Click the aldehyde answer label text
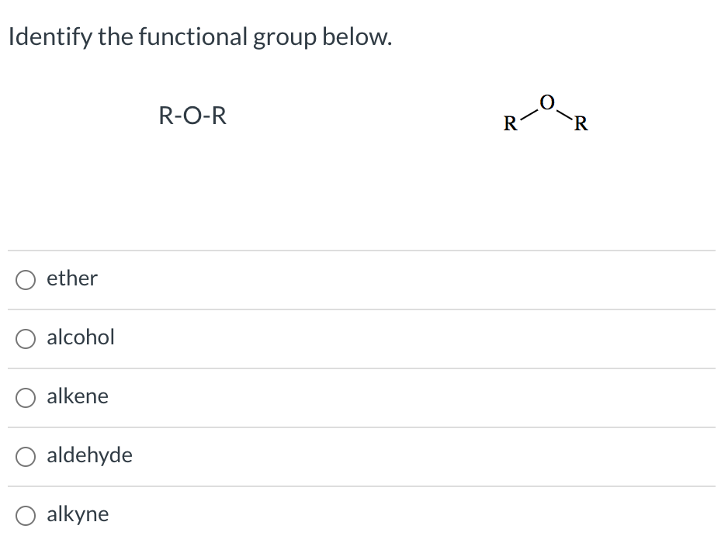 pos(89,456)
